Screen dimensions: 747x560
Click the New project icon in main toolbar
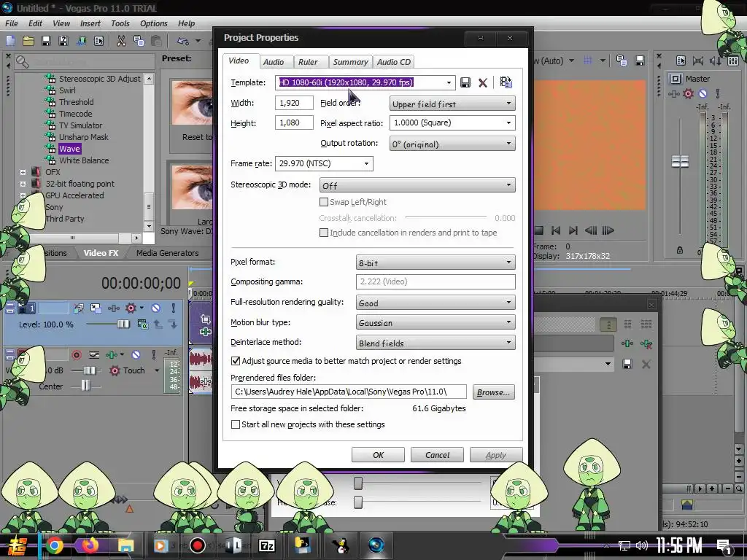pyautogui.click(x=10, y=41)
